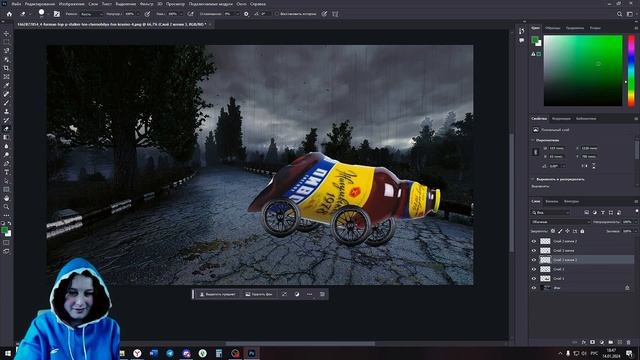Screen dimensions: 640x360
Task: Click lock position icon in Layers panel
Action: tap(567, 231)
